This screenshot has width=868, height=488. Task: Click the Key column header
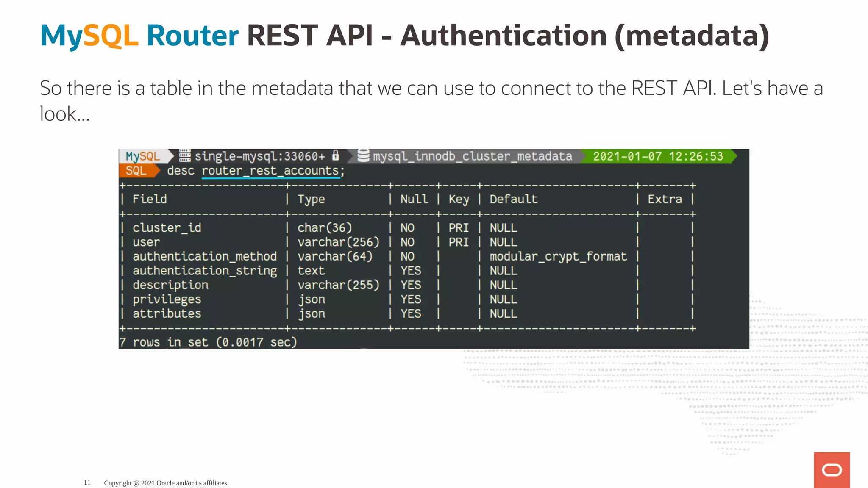pyautogui.click(x=459, y=200)
